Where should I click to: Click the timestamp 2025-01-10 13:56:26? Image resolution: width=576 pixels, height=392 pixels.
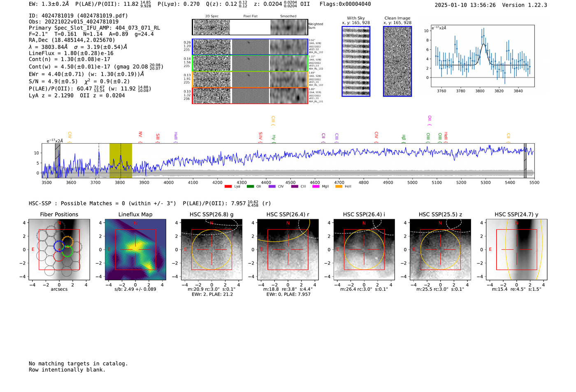465,5
